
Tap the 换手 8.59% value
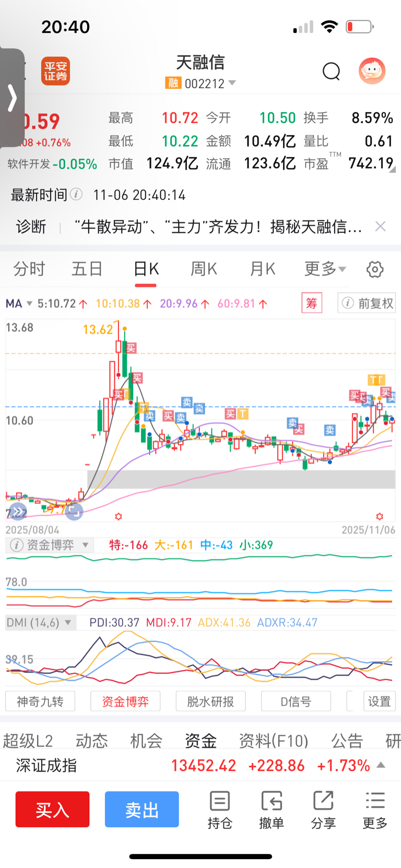372,118
